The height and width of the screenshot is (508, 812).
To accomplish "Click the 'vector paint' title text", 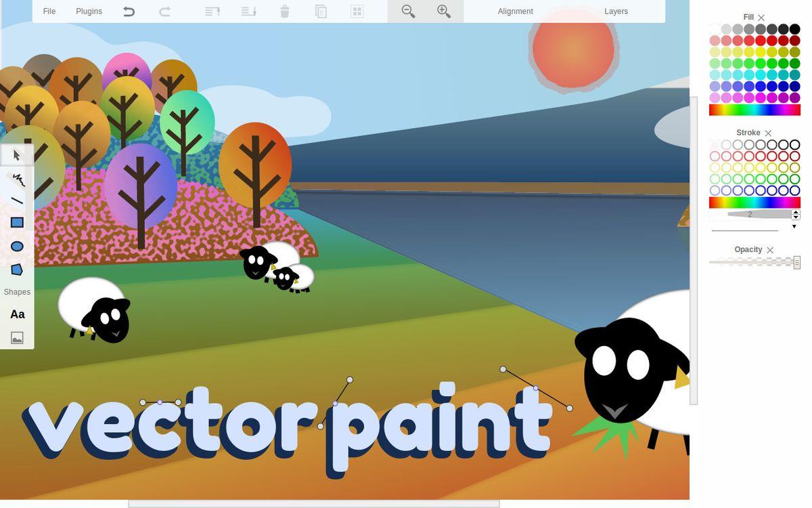I will [x=287, y=429].
